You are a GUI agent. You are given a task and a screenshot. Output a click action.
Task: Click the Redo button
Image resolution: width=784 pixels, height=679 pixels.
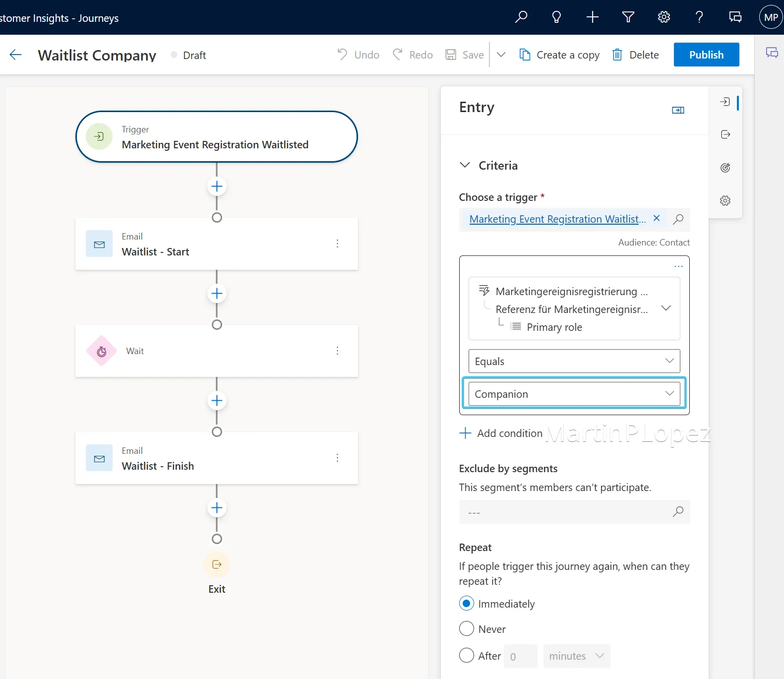pyautogui.click(x=413, y=55)
